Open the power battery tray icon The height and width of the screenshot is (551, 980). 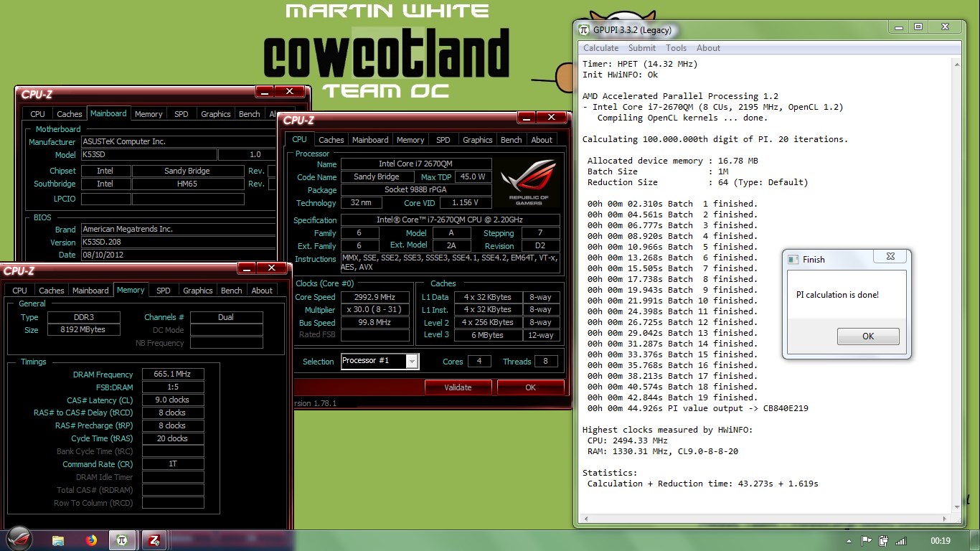pos(884,541)
